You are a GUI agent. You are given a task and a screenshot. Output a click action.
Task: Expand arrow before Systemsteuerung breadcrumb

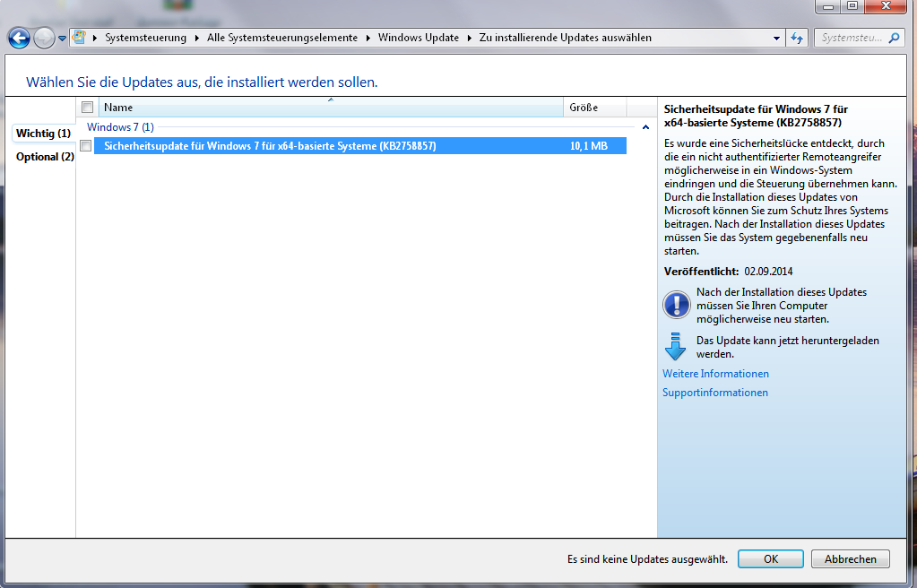(95, 38)
